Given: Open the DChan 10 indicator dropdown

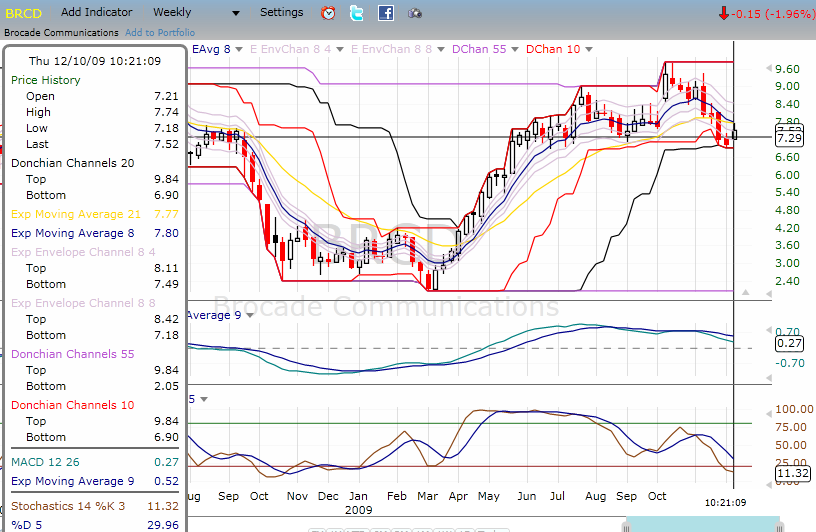Looking at the screenshot, I should (x=589, y=49).
